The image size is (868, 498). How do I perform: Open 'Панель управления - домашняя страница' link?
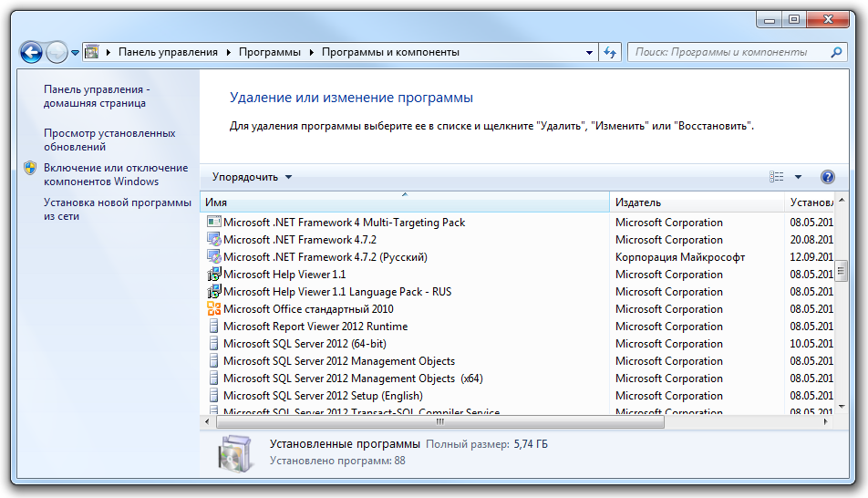[x=97, y=96]
